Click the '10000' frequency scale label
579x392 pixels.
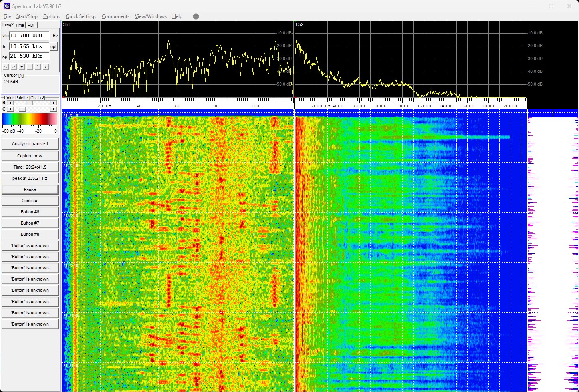click(x=402, y=106)
